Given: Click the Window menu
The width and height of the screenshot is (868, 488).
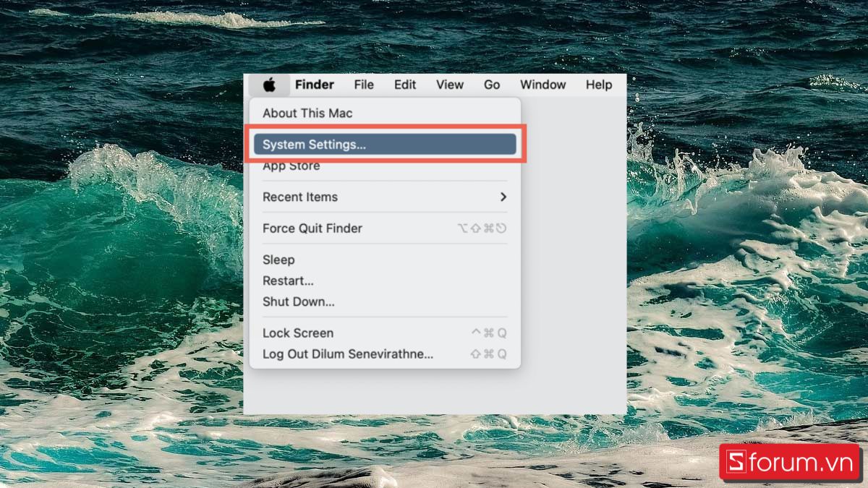Looking at the screenshot, I should [542, 85].
